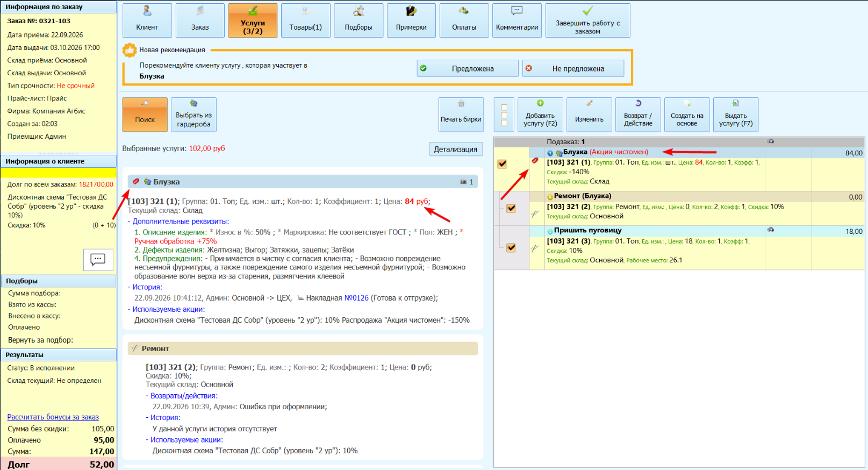Choose Не предложена for the recommendation

pyautogui.click(x=573, y=68)
